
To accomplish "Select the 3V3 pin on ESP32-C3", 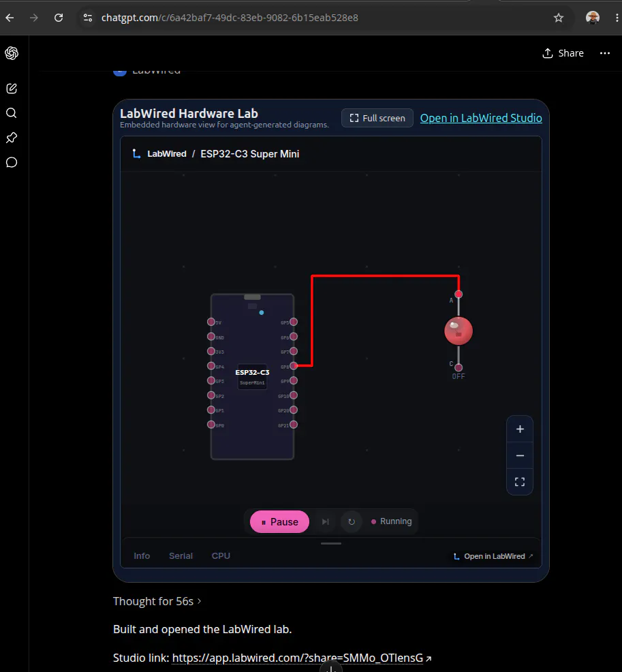I will 211,351.
